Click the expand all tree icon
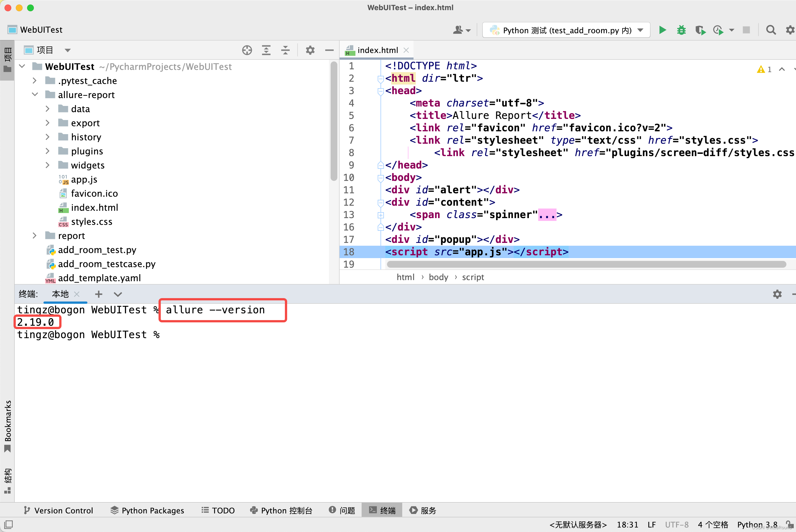 point(266,50)
